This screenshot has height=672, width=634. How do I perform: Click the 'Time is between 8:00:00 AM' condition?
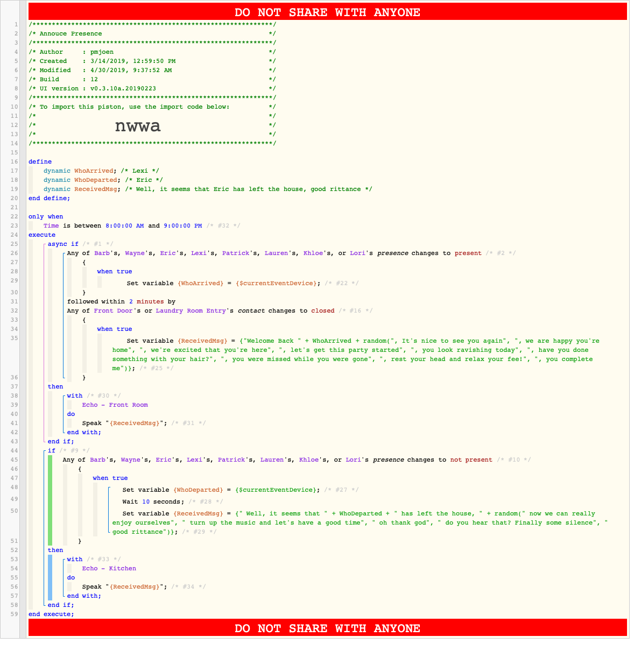point(142,225)
